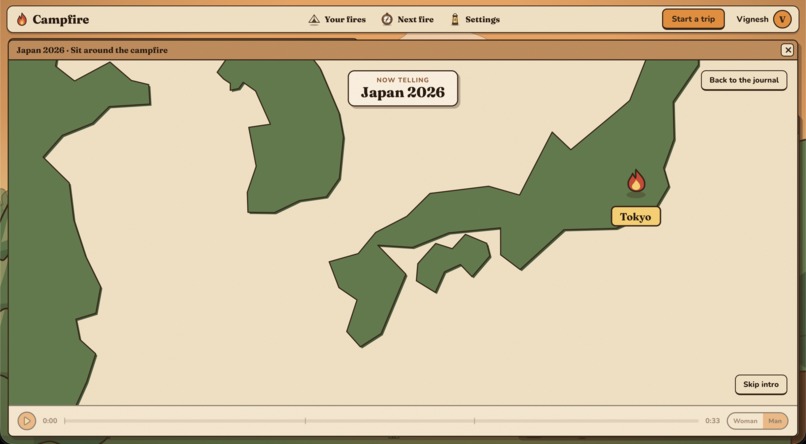This screenshot has width=806, height=444.
Task: Open the Vignesh avatar circle
Action: point(782,20)
